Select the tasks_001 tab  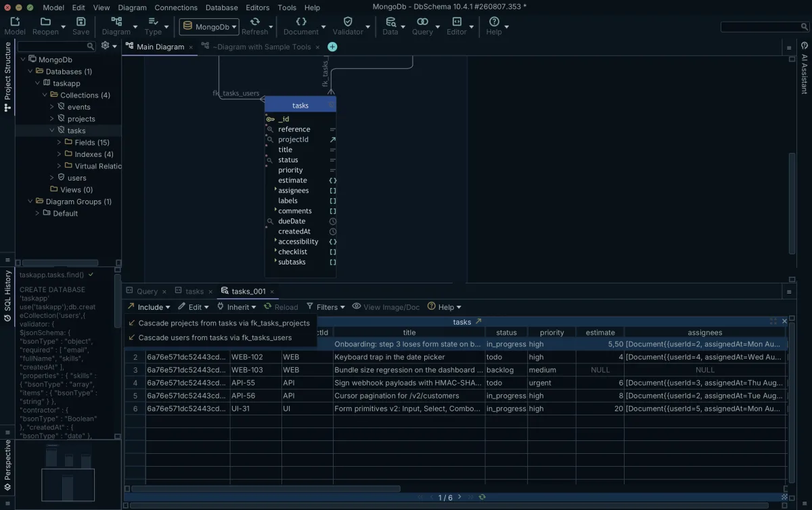[248, 292]
